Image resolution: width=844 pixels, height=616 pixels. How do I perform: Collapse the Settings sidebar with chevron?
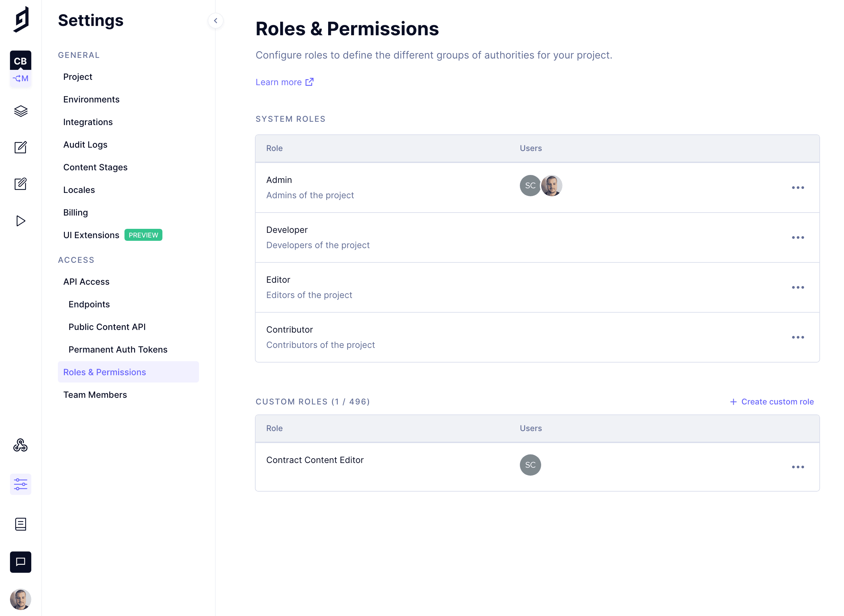click(216, 21)
